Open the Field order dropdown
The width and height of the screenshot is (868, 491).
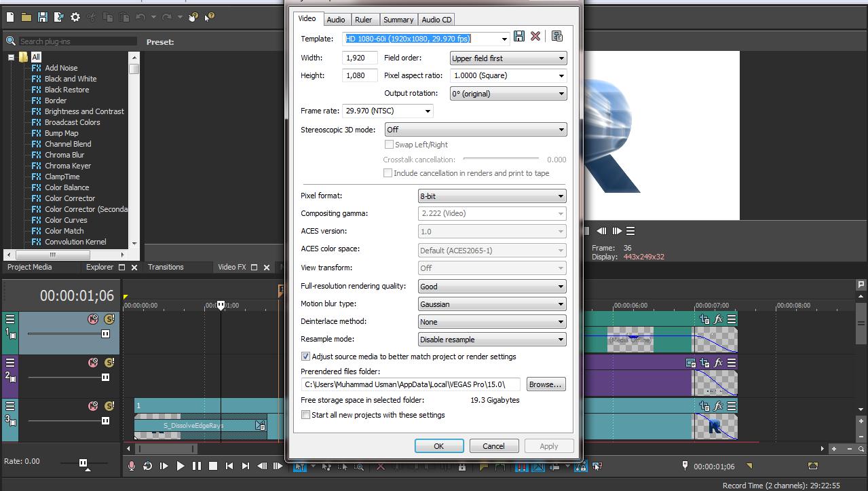(563, 58)
